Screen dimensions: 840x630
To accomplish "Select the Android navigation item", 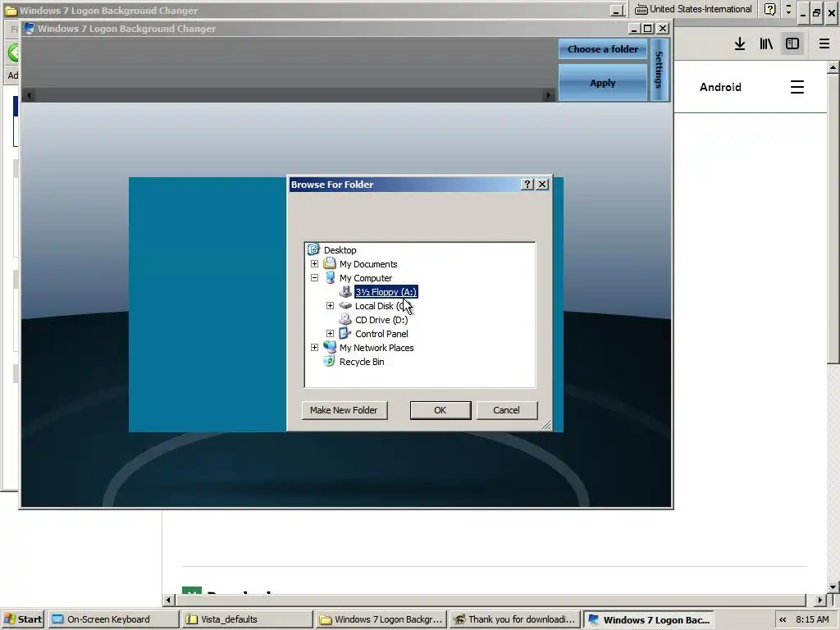I will [x=720, y=87].
